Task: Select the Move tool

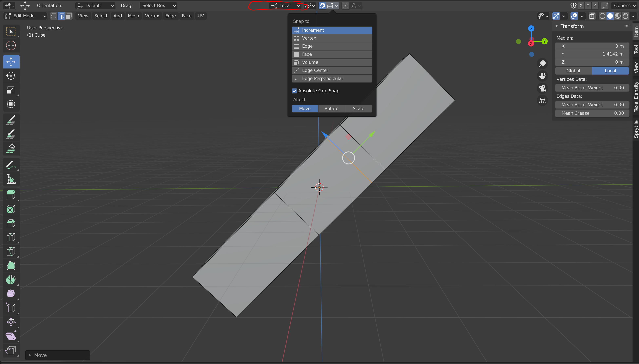Action: (11, 62)
